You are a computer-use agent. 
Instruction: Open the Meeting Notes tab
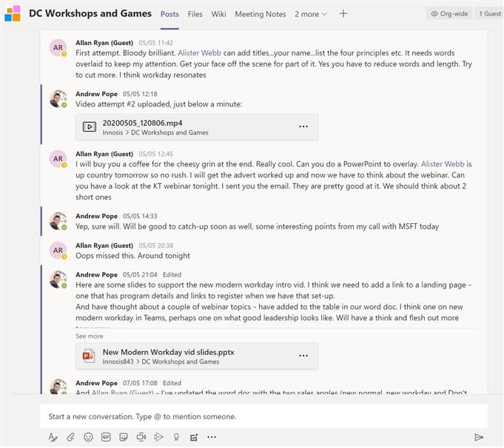click(x=260, y=14)
